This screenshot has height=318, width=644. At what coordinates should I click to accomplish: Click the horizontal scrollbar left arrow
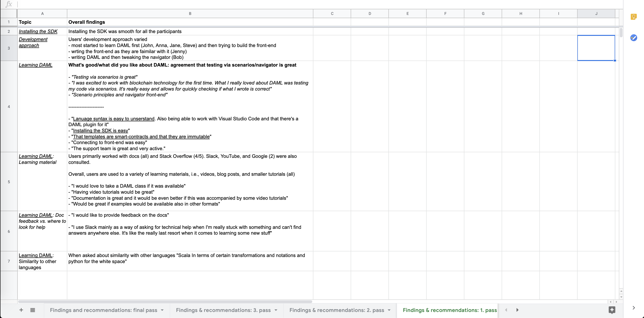coord(610,302)
